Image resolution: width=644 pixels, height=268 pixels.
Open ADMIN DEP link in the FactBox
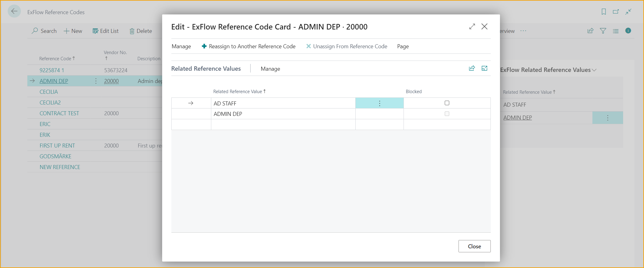pyautogui.click(x=517, y=118)
